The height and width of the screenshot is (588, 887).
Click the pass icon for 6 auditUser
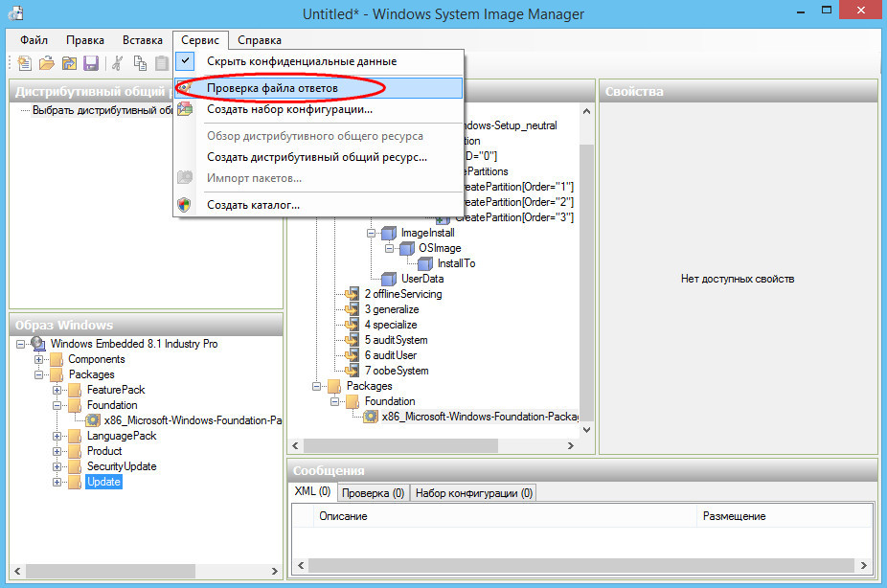(352, 355)
